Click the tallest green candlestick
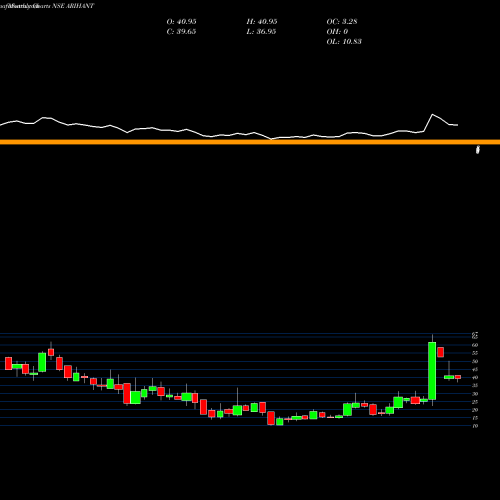The image size is (500, 500). (x=432, y=371)
